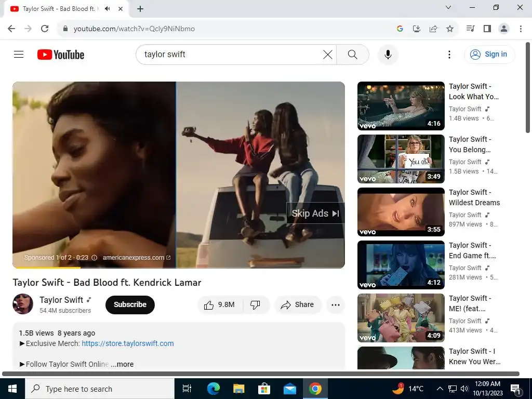
Task: Sign in to YouTube
Action: [489, 54]
